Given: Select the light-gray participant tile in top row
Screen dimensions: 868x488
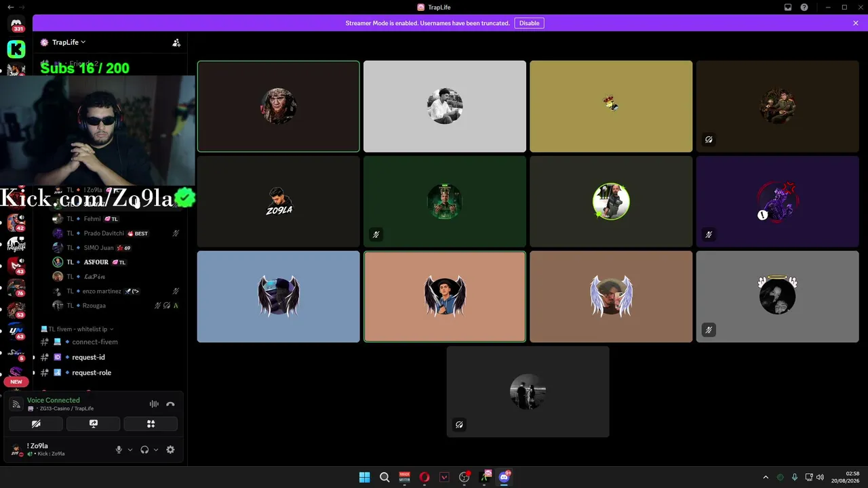Looking at the screenshot, I should pyautogui.click(x=445, y=106).
